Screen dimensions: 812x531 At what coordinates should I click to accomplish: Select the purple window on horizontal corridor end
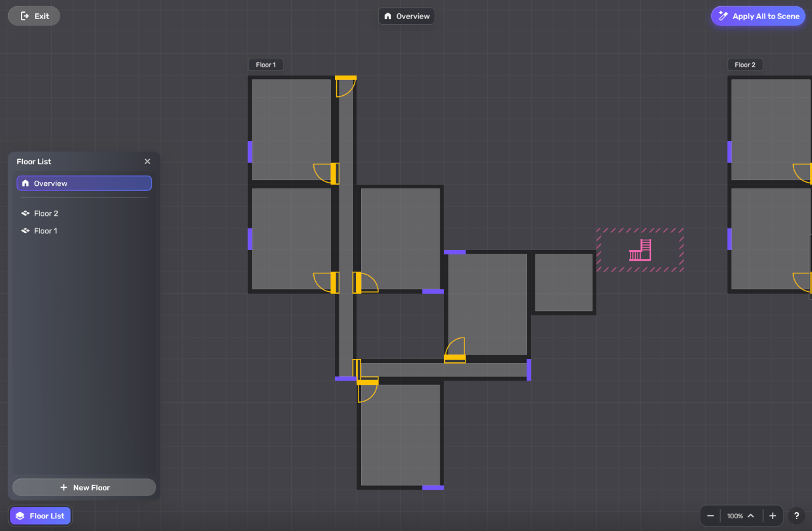[528, 370]
